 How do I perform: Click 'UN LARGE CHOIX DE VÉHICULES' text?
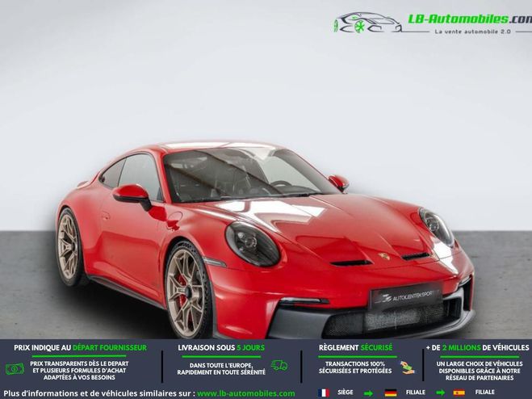coord(480,363)
